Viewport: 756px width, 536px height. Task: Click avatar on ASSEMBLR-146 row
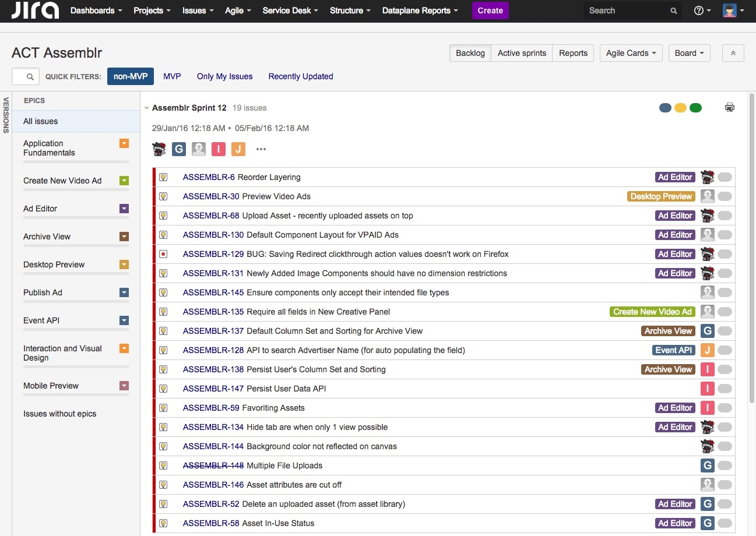[x=707, y=485]
